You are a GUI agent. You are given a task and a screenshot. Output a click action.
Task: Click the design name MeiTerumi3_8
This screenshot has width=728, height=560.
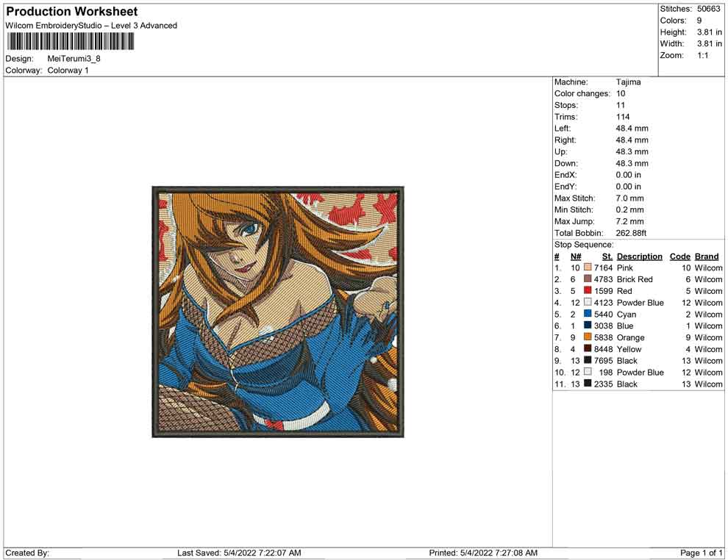tap(74, 59)
